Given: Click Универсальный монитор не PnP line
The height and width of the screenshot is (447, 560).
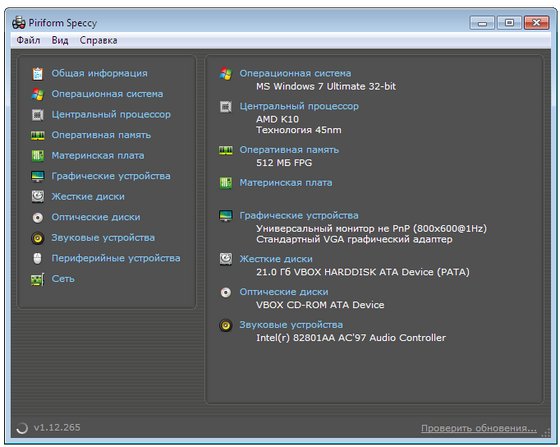Looking at the screenshot, I should pos(371,228).
